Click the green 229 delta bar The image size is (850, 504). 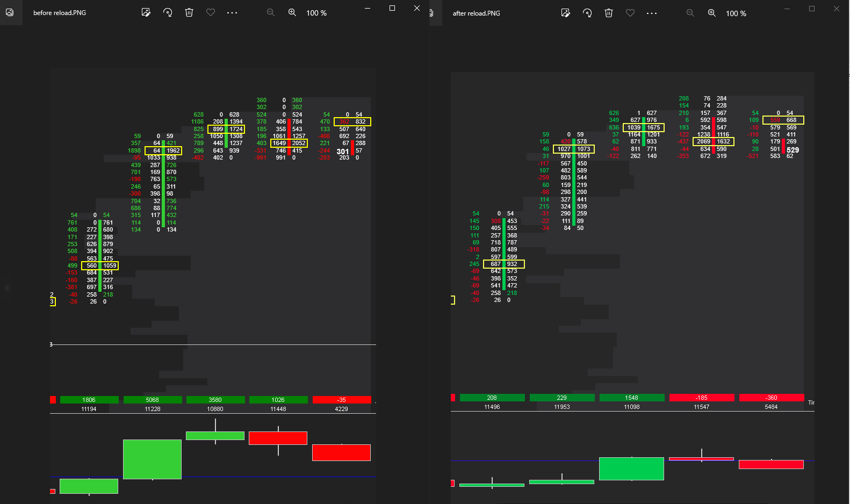562,398
